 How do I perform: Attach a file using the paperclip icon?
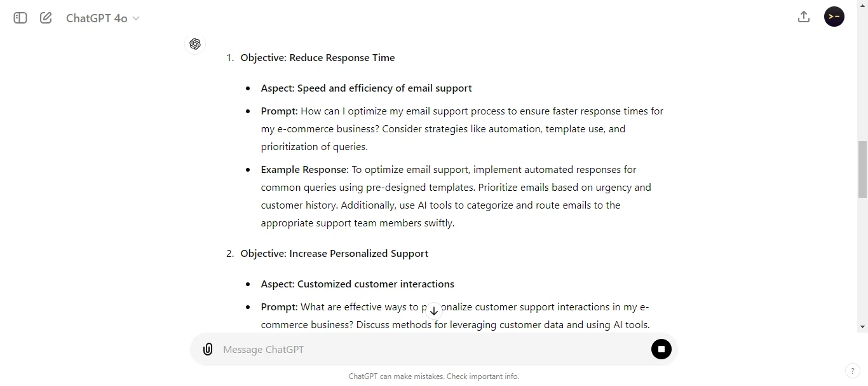click(x=208, y=349)
